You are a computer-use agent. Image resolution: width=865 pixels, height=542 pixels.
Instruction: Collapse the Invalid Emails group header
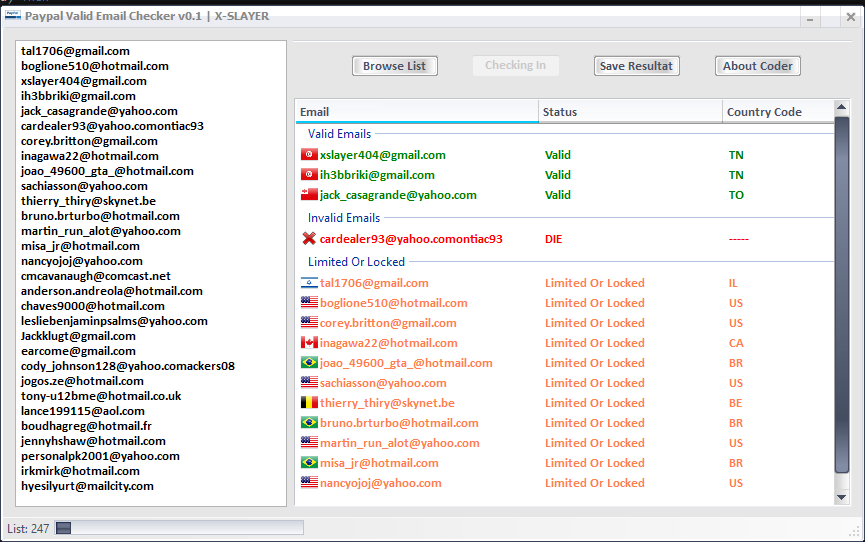344,217
